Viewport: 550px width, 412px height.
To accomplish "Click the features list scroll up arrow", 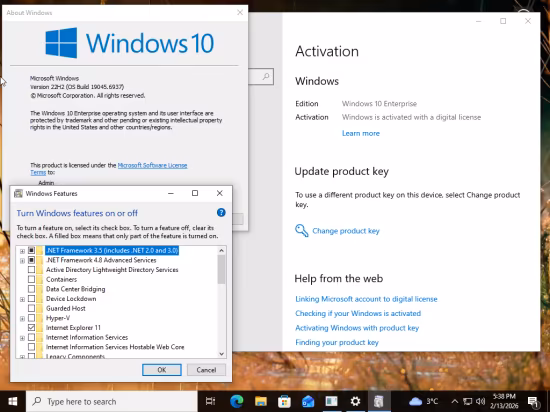I will (221, 250).
